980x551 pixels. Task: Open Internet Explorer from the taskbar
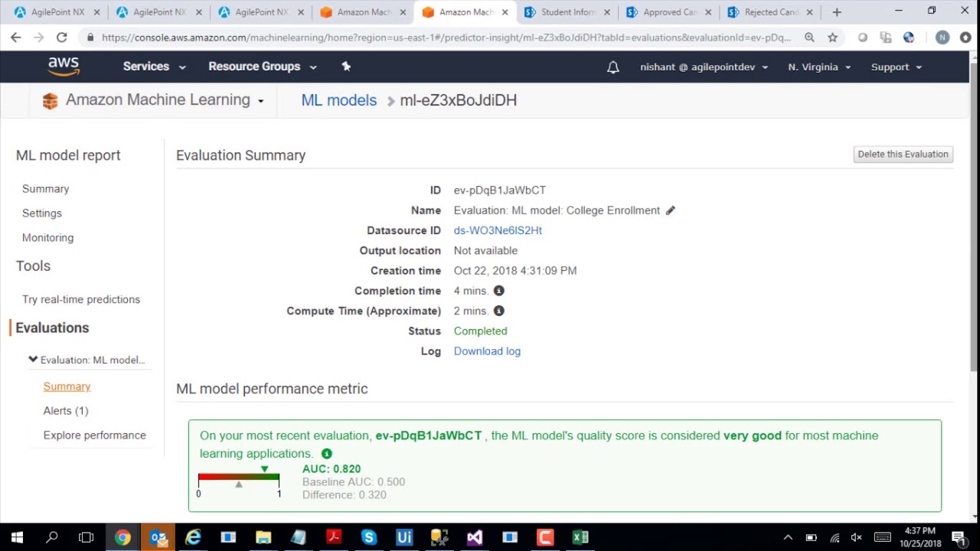coord(193,537)
